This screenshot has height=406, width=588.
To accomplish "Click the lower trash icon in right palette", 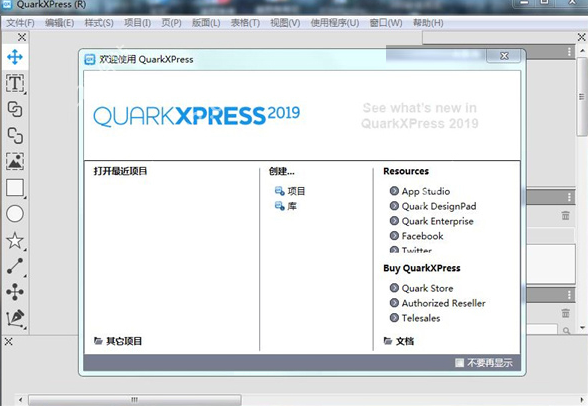I will 566,313.
